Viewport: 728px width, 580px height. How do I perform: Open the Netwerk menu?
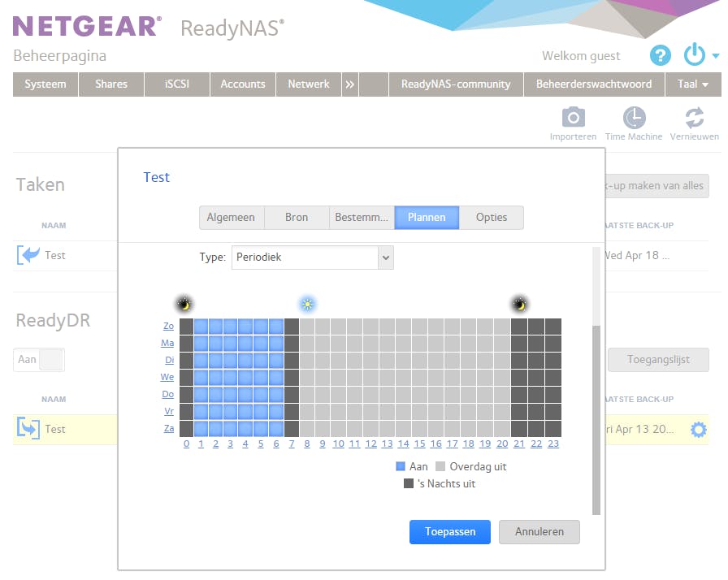(x=309, y=84)
